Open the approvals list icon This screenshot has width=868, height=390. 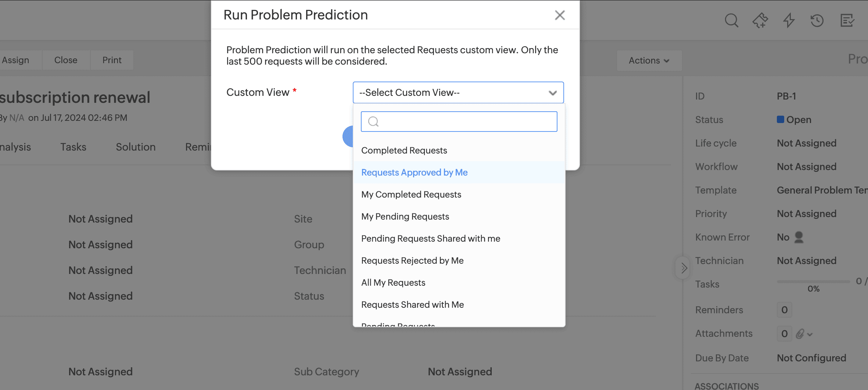[x=847, y=21]
